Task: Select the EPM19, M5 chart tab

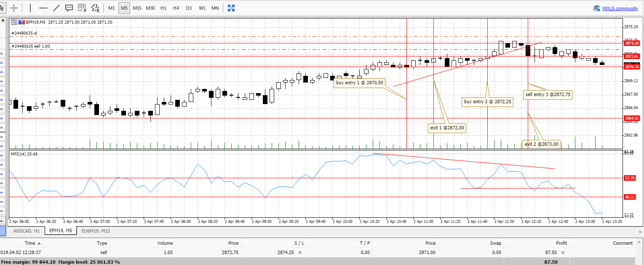Action: pos(60,231)
